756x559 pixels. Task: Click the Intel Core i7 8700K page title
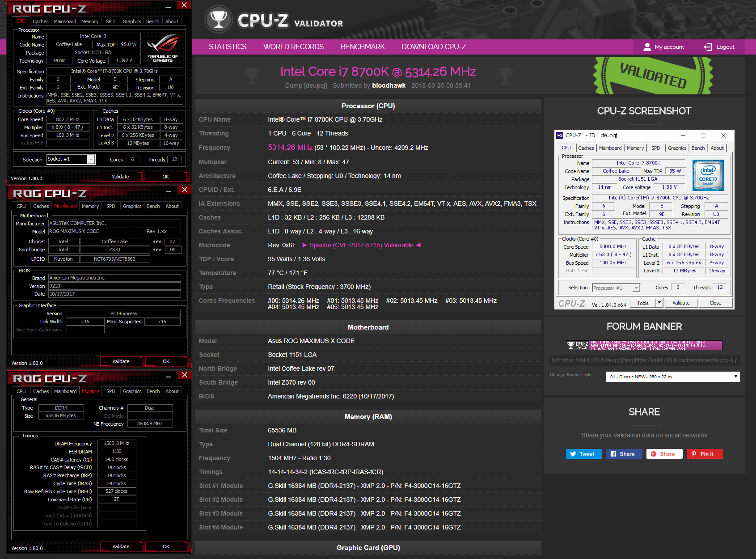click(x=378, y=72)
